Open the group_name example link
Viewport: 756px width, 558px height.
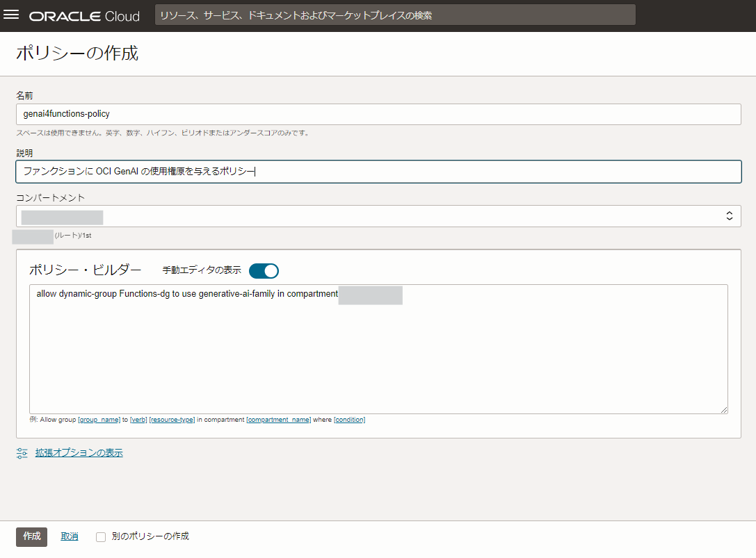(x=99, y=420)
